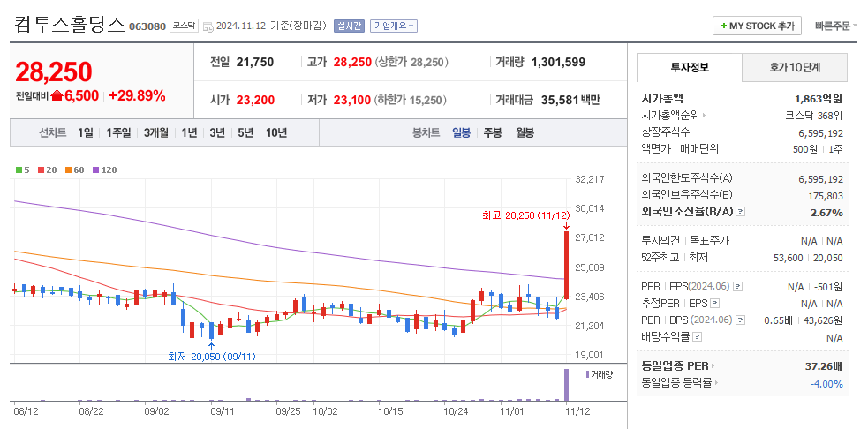Image resolution: width=868 pixels, height=429 pixels.
Task: Click the 52주최고 value 53,600
Action: pos(788,258)
